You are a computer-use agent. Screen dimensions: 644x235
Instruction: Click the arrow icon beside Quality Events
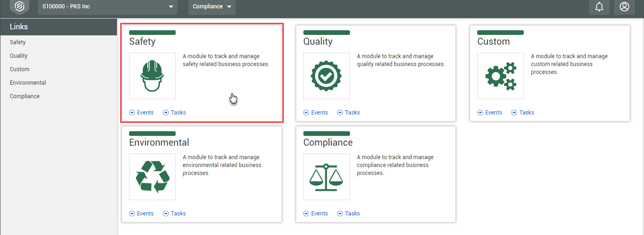[306, 113]
